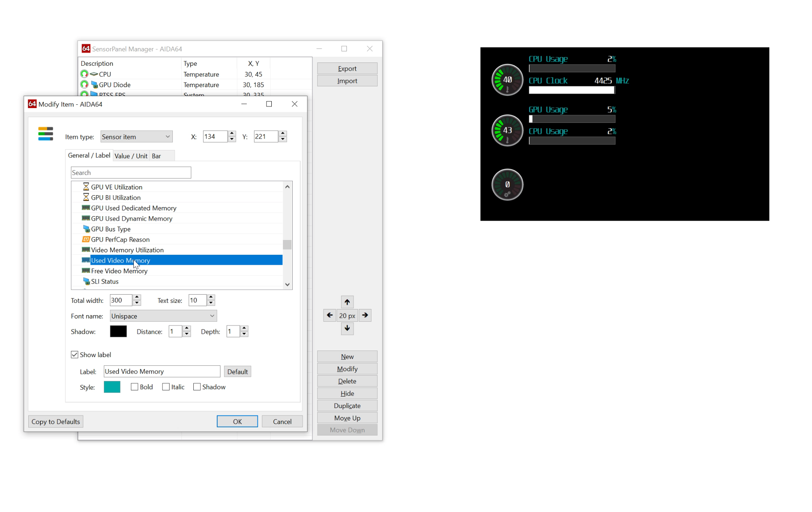Click the move left arrow button
812x512 pixels.
330,315
